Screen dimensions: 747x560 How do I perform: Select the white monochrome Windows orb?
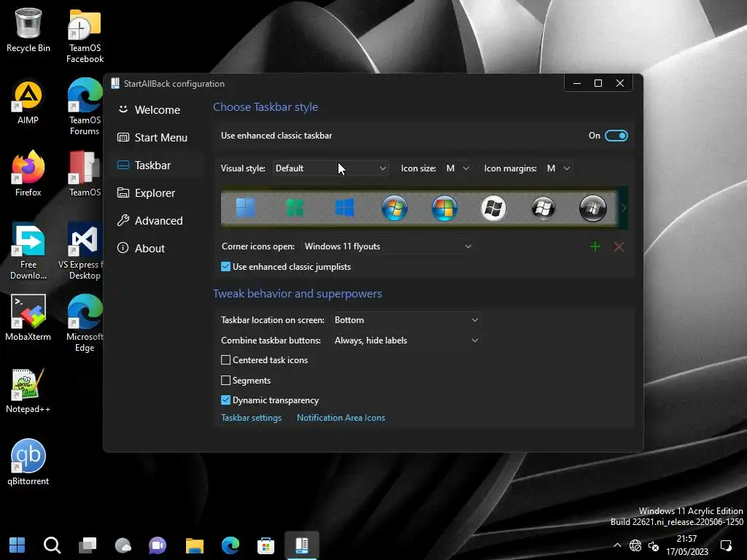point(494,208)
